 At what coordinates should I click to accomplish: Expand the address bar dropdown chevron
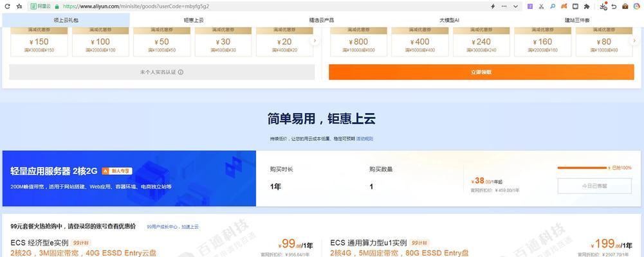pyautogui.click(x=515, y=6)
